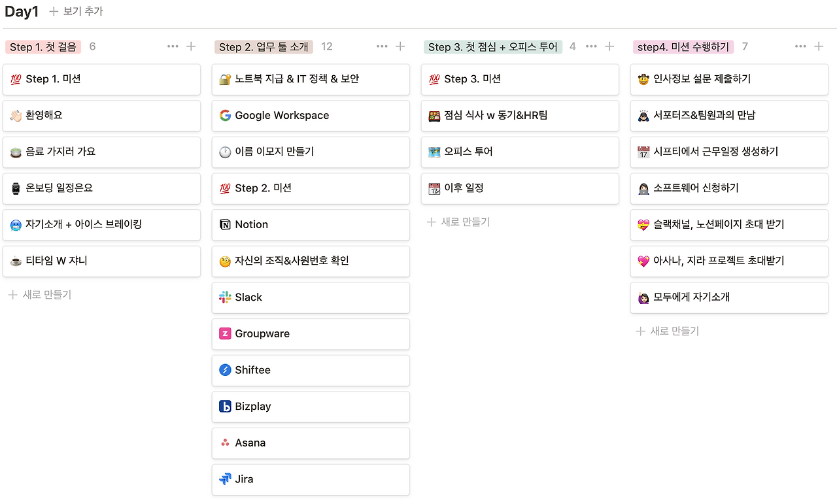Add a card with Step 3 plus icon

[609, 46]
